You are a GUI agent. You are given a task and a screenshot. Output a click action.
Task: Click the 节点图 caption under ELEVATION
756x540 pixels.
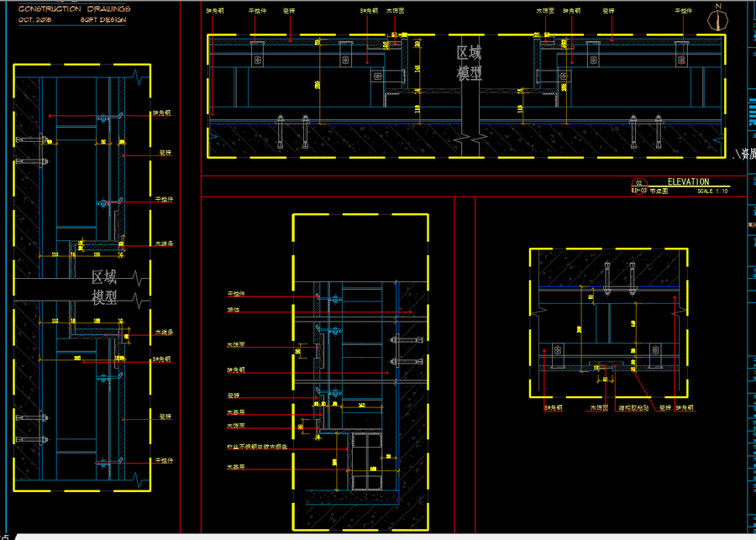point(658,191)
